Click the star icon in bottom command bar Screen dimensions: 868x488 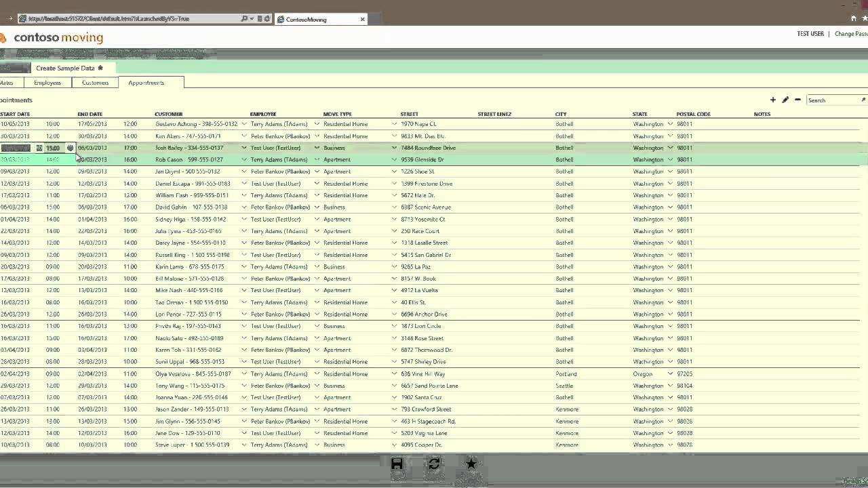pos(471,464)
